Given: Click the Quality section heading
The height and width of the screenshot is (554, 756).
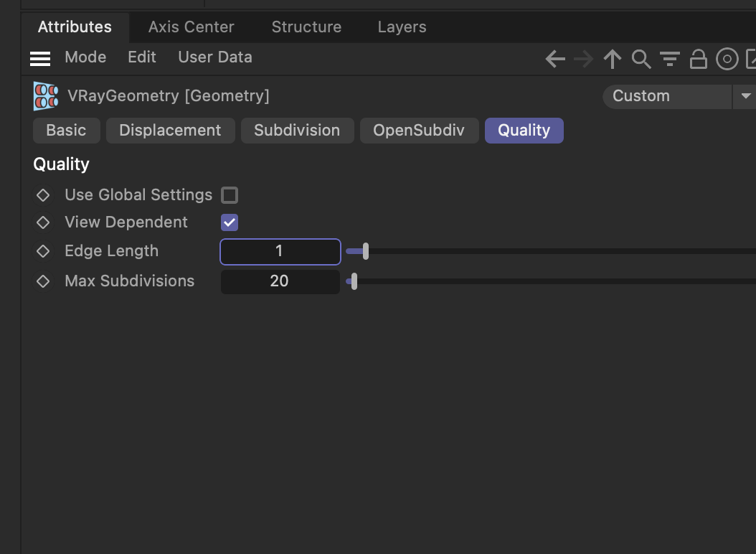Looking at the screenshot, I should pos(61,164).
